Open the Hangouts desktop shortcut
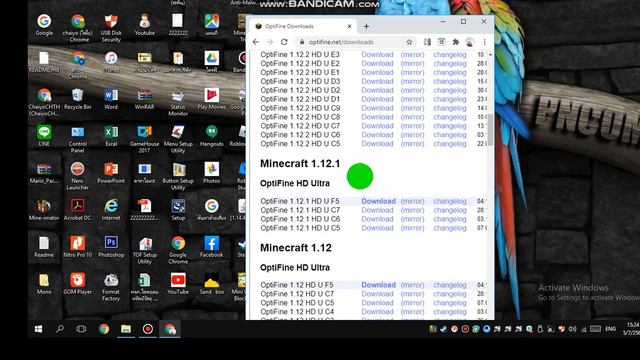Viewport: 640px width, 360px height. pos(211,136)
